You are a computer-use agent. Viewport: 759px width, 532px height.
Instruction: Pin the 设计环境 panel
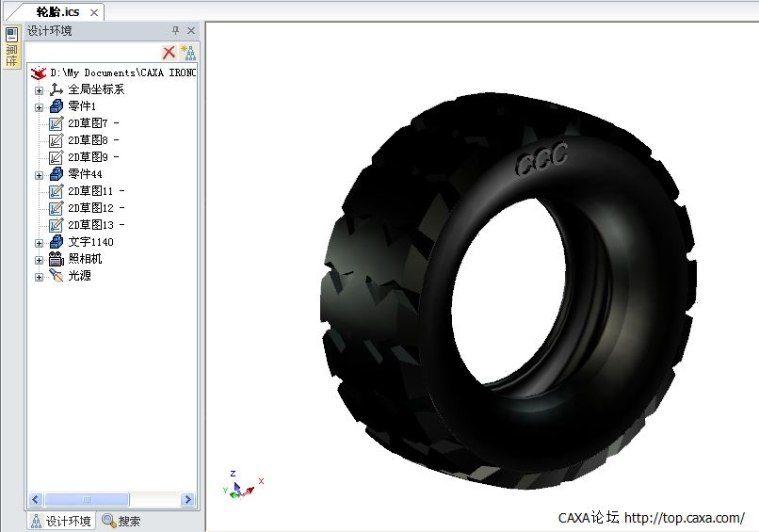(175, 30)
